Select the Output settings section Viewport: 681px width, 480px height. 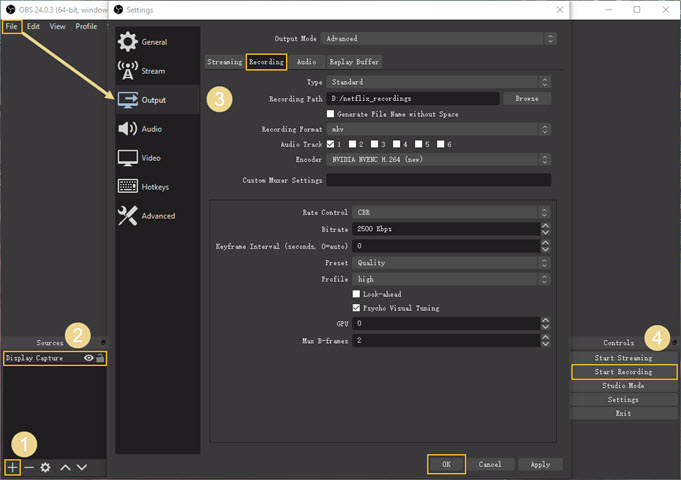tap(157, 100)
